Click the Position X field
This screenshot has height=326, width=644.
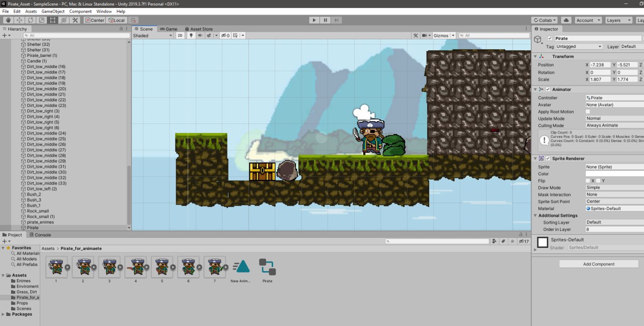(x=601, y=64)
